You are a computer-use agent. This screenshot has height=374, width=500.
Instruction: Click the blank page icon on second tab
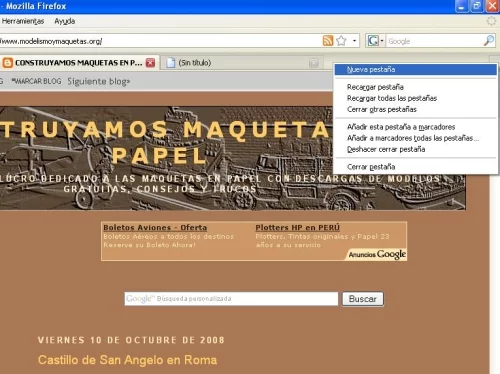point(171,63)
